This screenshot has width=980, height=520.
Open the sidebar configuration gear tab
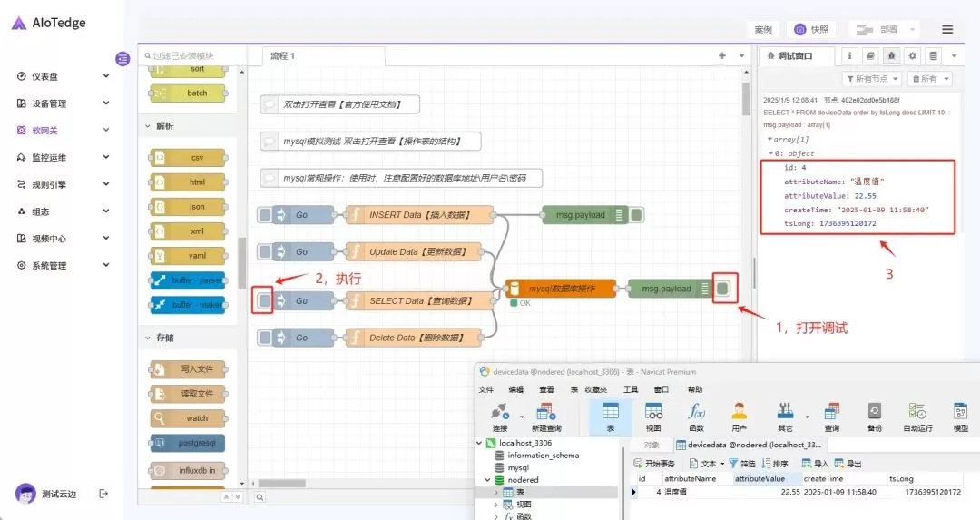click(x=913, y=56)
